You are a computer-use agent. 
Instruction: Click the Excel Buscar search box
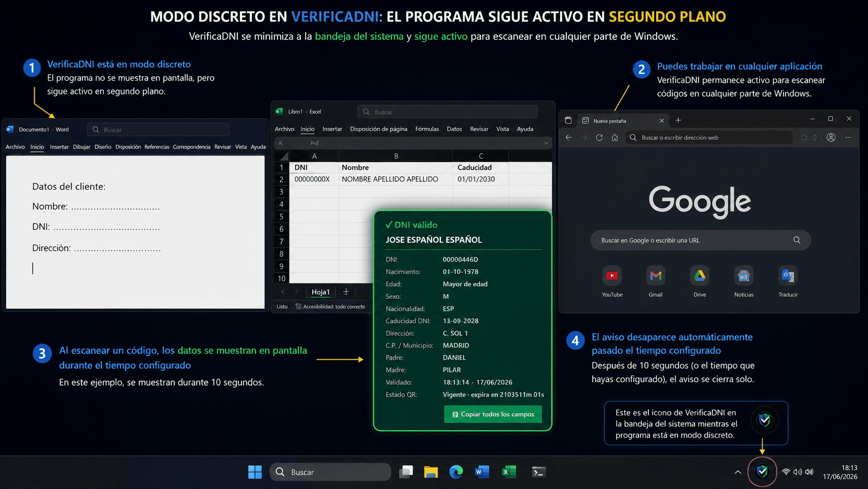(x=447, y=112)
